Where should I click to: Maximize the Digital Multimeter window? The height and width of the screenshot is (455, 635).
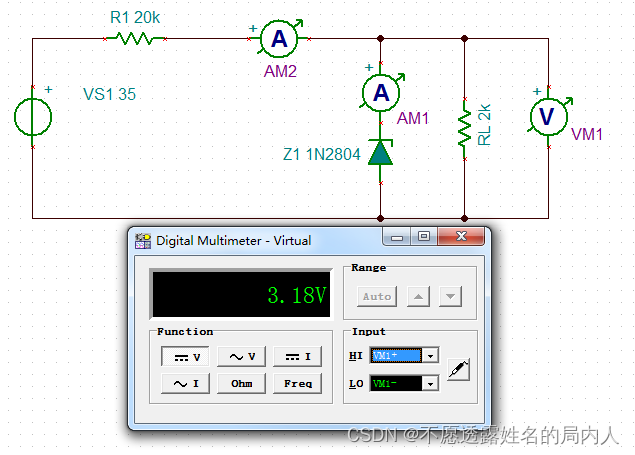coord(424,237)
